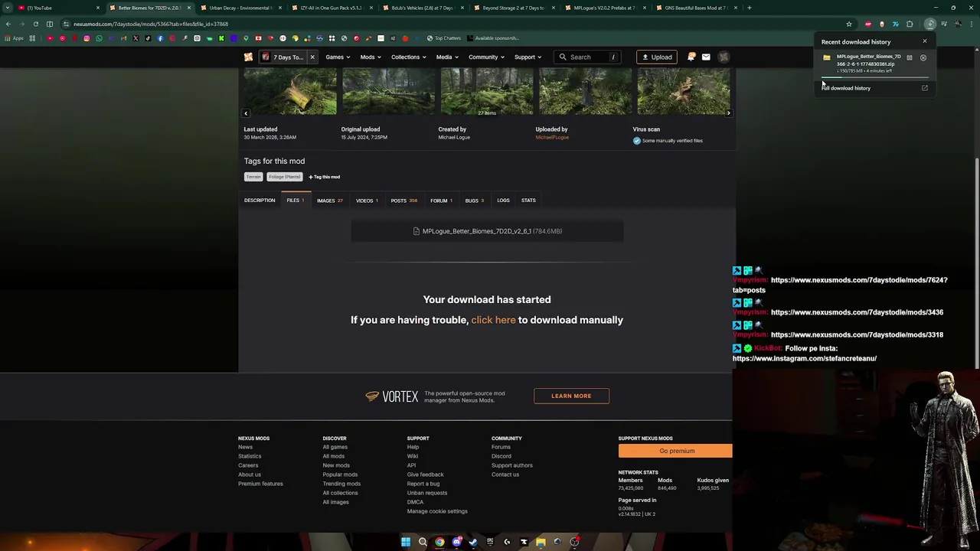Open the Urban requests footer link
The height and width of the screenshot is (551, 980).
427,493
